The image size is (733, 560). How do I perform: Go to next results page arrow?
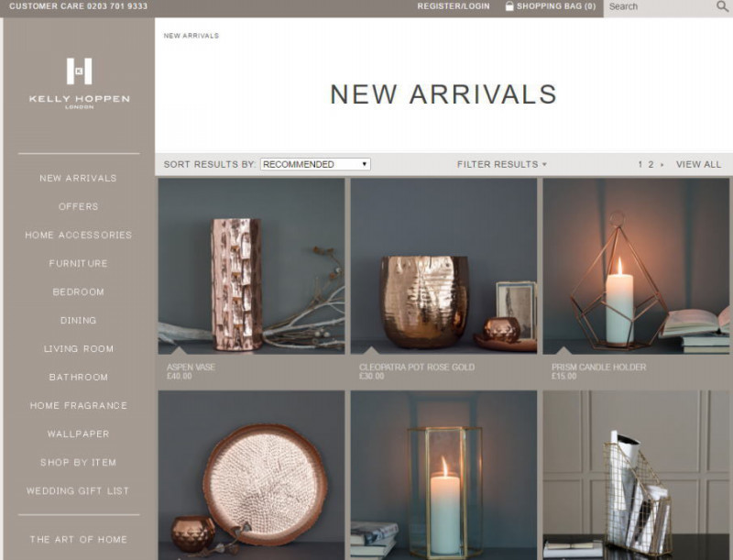pyautogui.click(x=662, y=165)
